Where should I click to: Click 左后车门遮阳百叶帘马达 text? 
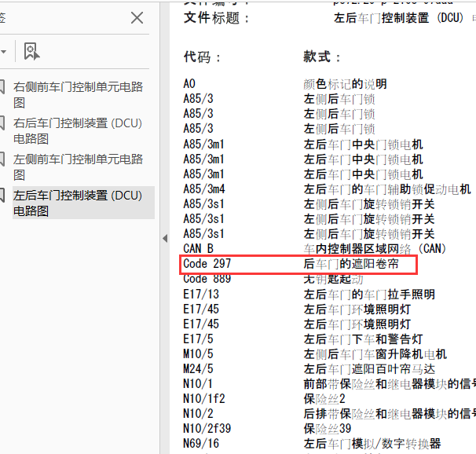(x=369, y=369)
